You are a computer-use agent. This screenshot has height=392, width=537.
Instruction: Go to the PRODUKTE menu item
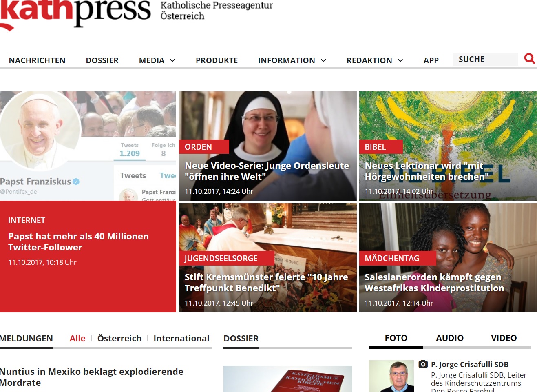tap(217, 60)
